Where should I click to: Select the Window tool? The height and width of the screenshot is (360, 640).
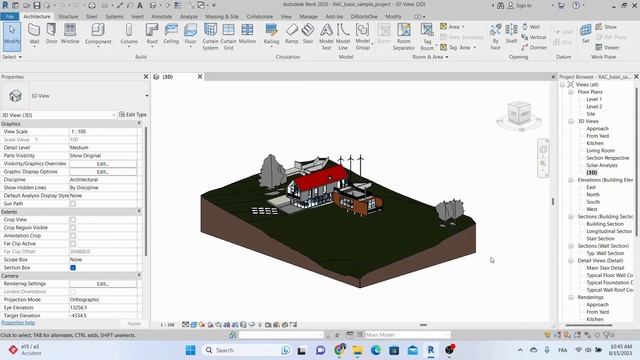click(70, 34)
